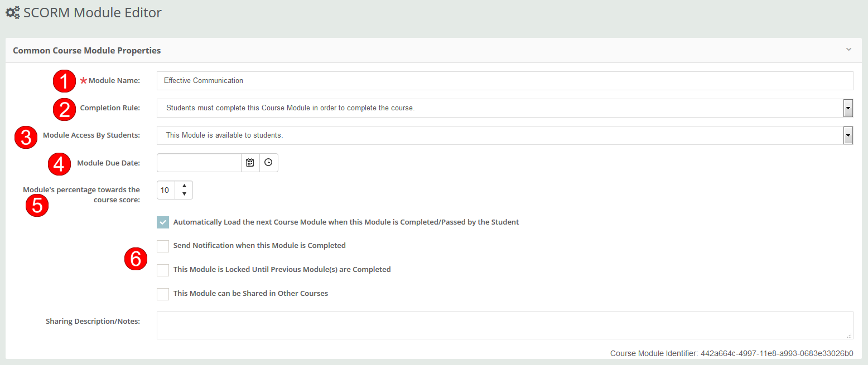Increase the module percentage with up arrow

[184, 186]
